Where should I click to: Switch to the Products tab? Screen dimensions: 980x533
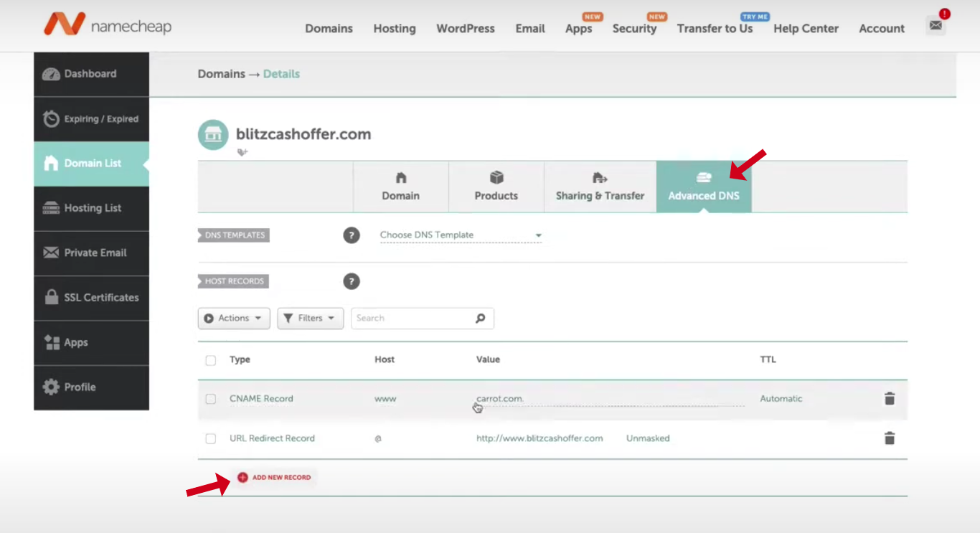pyautogui.click(x=496, y=187)
